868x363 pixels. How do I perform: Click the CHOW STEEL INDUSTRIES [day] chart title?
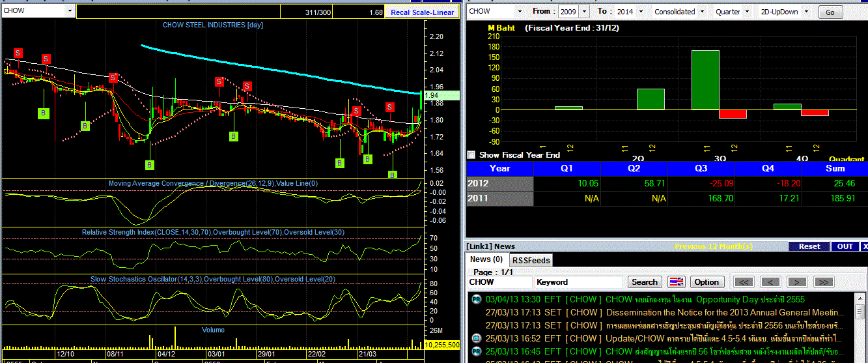pyautogui.click(x=213, y=25)
